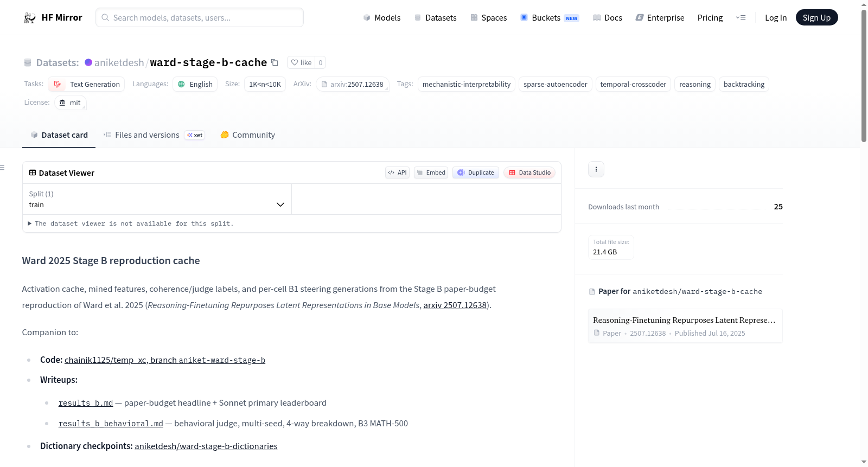Focus the search models input field
The height and width of the screenshot is (467, 868).
pyautogui.click(x=200, y=17)
